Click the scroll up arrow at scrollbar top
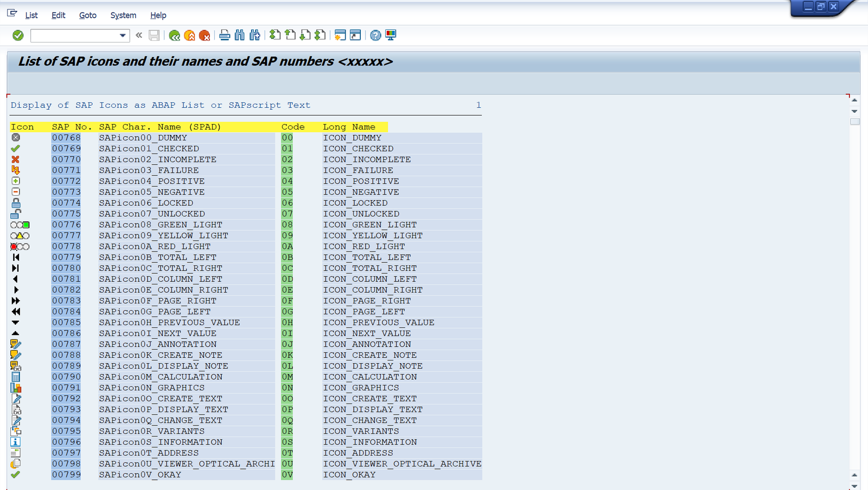This screenshot has width=868, height=490. point(854,100)
